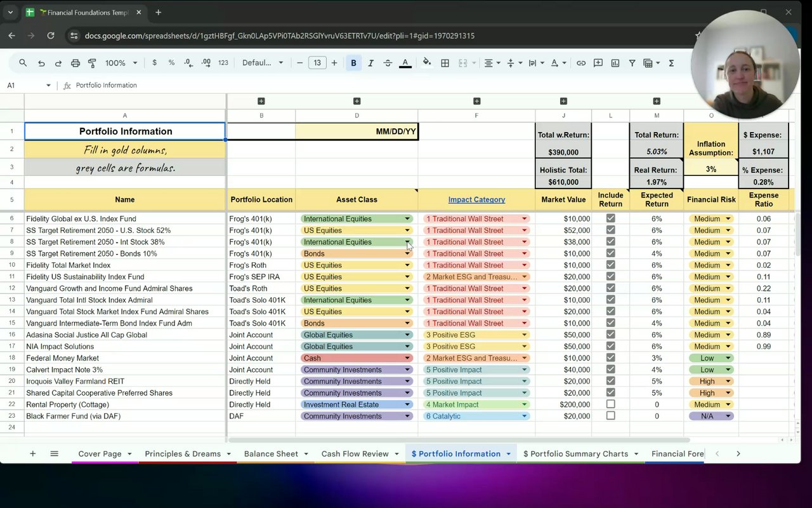Image resolution: width=812 pixels, height=508 pixels.
Task: Open the text color picker
Action: [405, 63]
